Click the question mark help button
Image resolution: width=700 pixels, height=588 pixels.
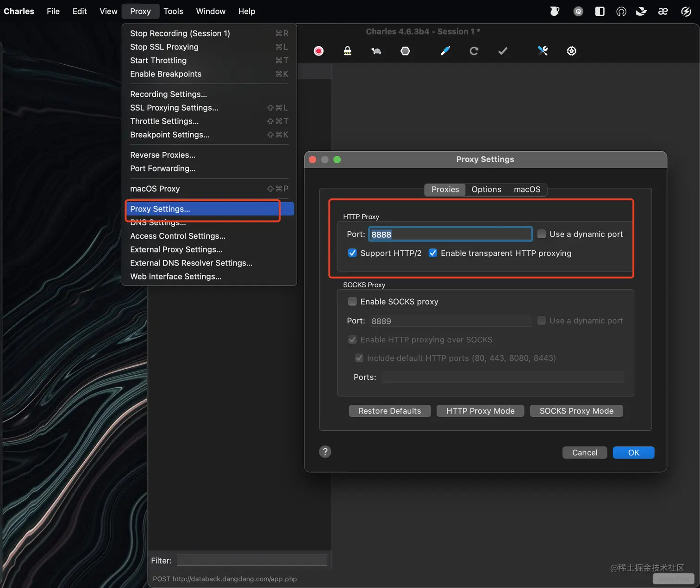(325, 452)
